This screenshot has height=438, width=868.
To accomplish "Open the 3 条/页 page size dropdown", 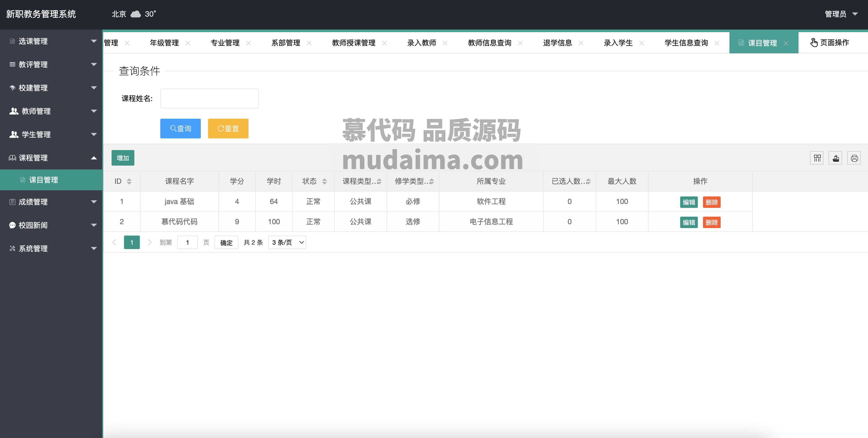I will [287, 242].
